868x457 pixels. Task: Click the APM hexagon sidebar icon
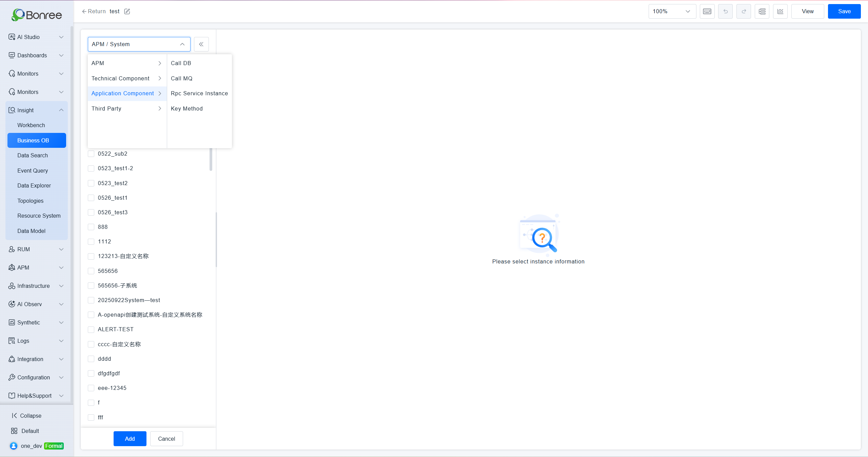coord(12,267)
